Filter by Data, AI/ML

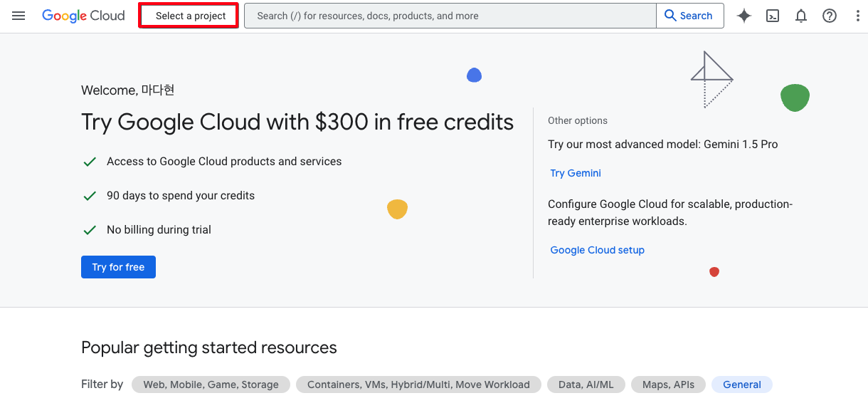pos(586,385)
